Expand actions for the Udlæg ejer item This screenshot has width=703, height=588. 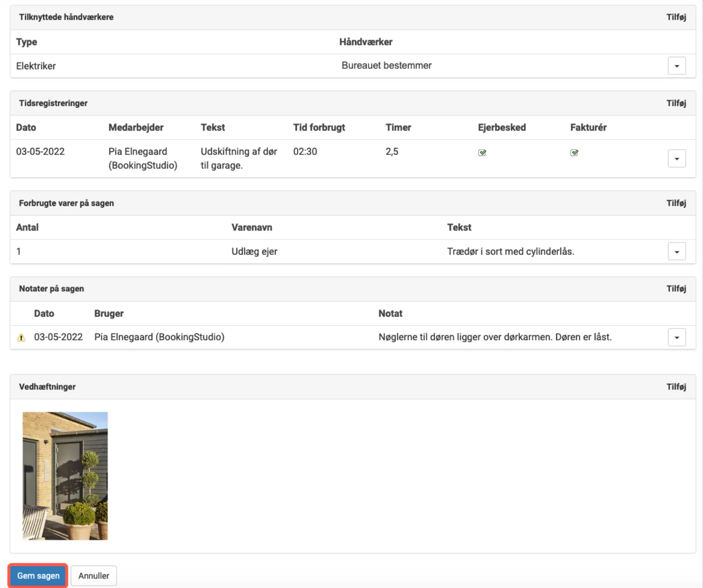point(676,252)
